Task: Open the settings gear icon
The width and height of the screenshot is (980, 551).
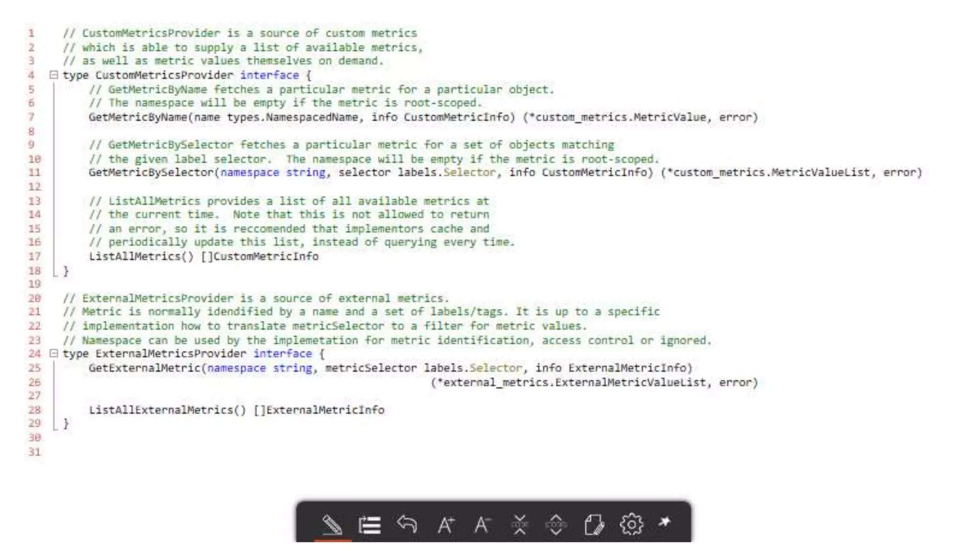Action: (631, 525)
